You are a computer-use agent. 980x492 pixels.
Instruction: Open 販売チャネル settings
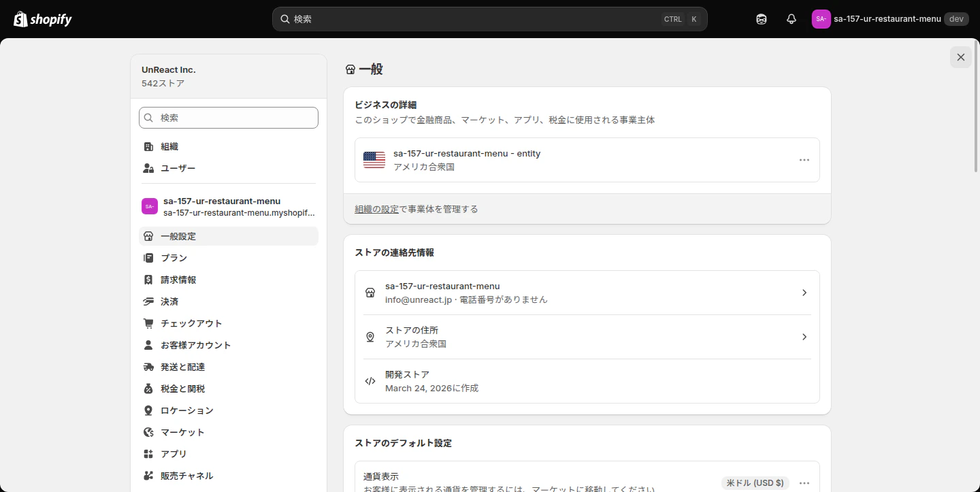click(229, 476)
